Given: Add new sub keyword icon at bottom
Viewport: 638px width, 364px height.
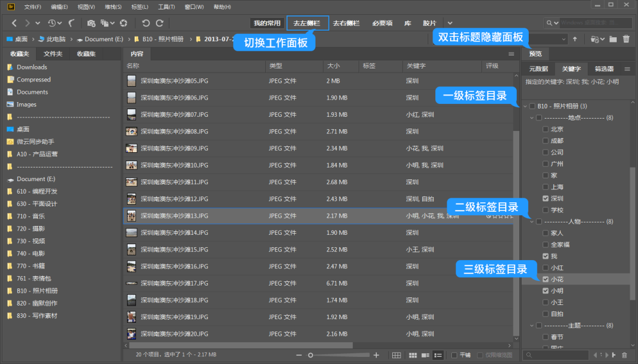Looking at the screenshot, I should coord(614,355).
